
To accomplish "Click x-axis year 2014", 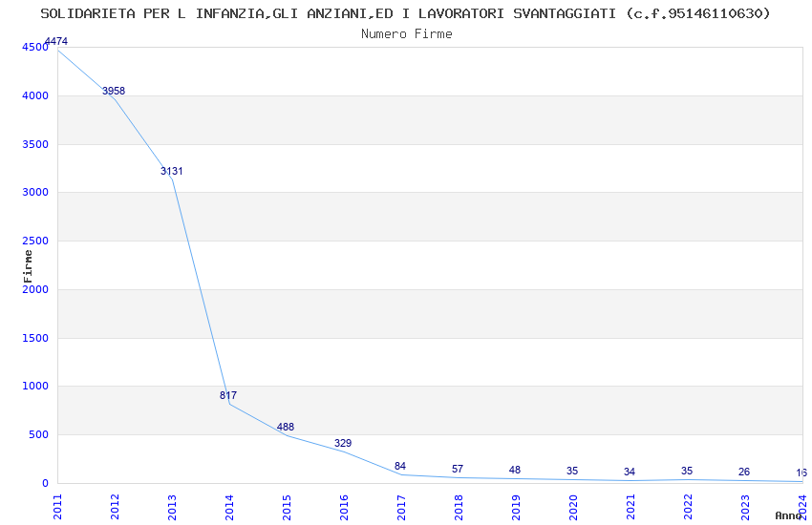I will click(229, 508).
